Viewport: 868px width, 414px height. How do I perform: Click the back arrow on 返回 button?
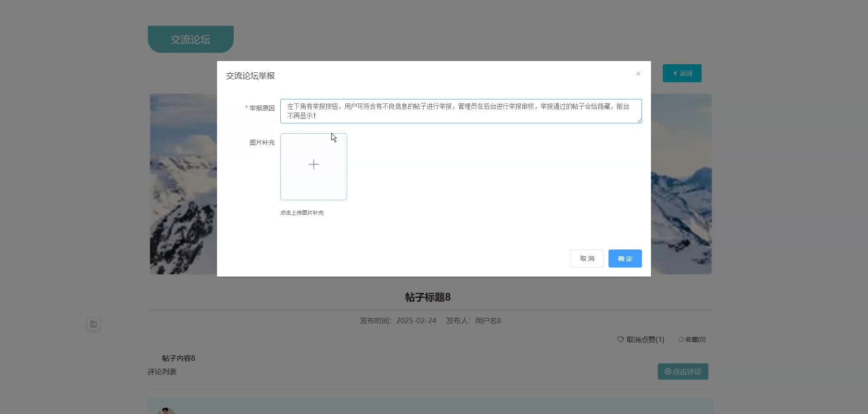pyautogui.click(x=675, y=73)
